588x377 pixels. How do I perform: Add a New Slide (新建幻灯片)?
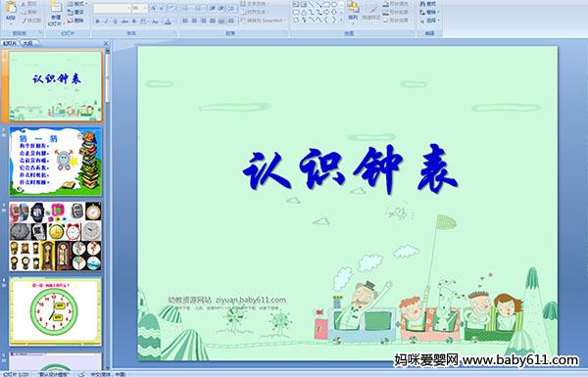point(56,14)
